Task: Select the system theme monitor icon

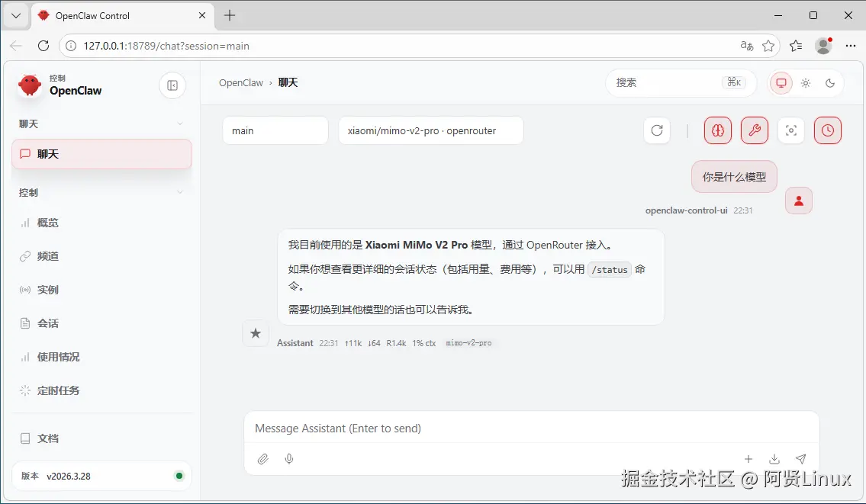Action: point(781,83)
